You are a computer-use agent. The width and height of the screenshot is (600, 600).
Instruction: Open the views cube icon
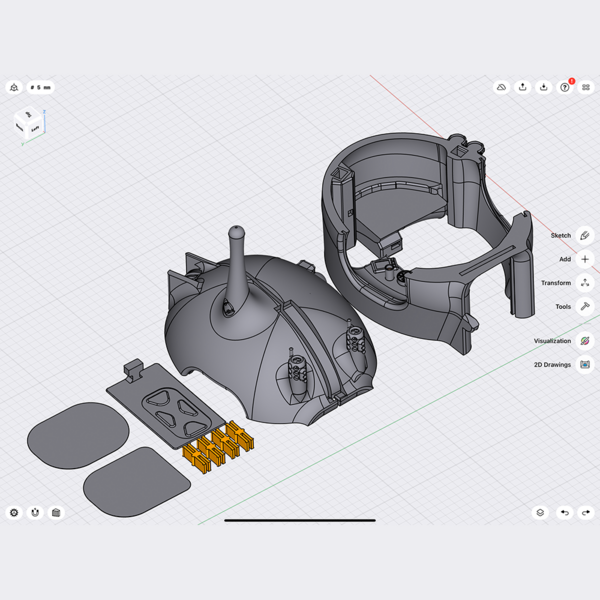pos(56,512)
